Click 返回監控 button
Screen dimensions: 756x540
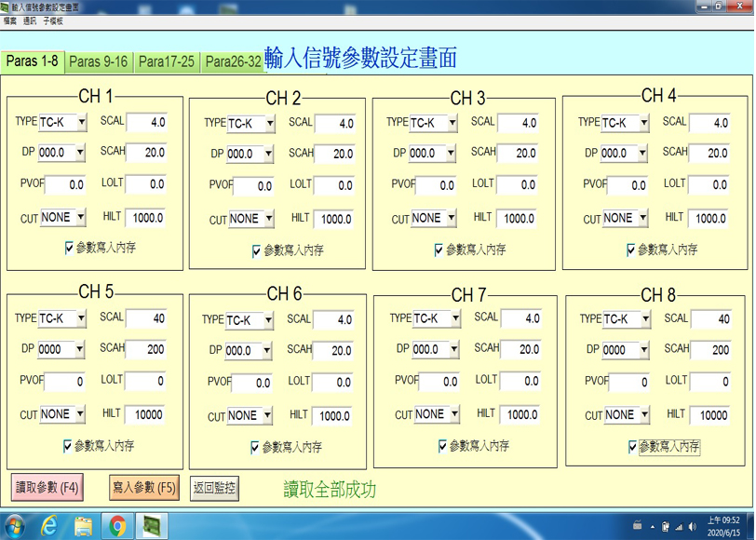coord(214,489)
